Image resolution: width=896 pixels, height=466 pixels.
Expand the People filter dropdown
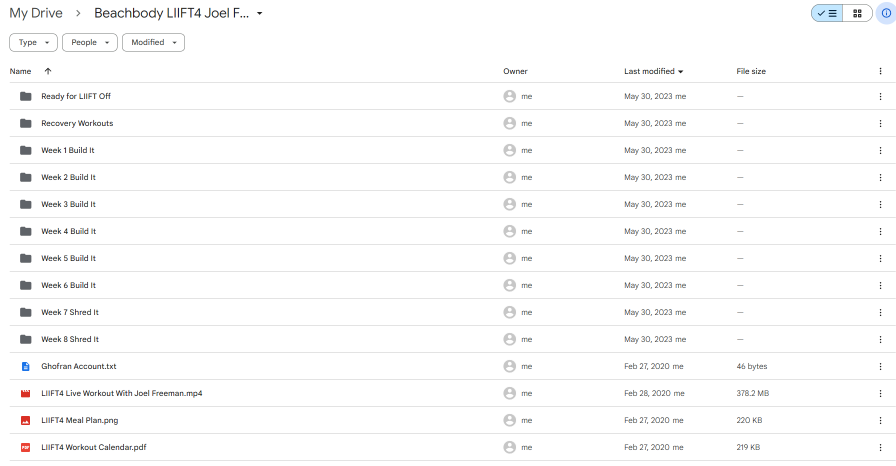(90, 43)
